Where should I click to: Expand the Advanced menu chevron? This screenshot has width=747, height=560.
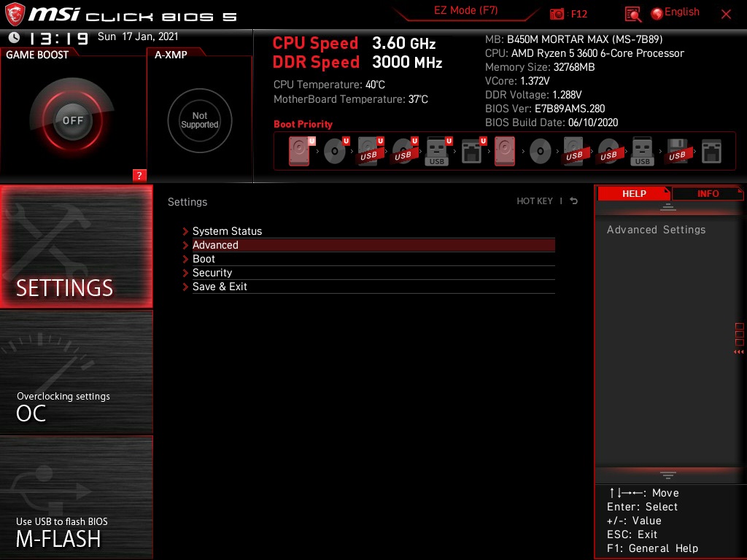pyautogui.click(x=185, y=245)
